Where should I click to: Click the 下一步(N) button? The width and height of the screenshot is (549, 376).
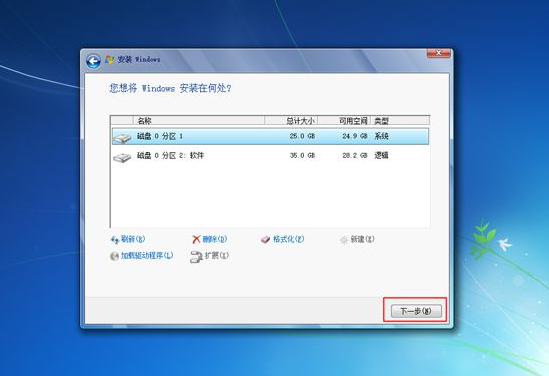click(x=416, y=311)
